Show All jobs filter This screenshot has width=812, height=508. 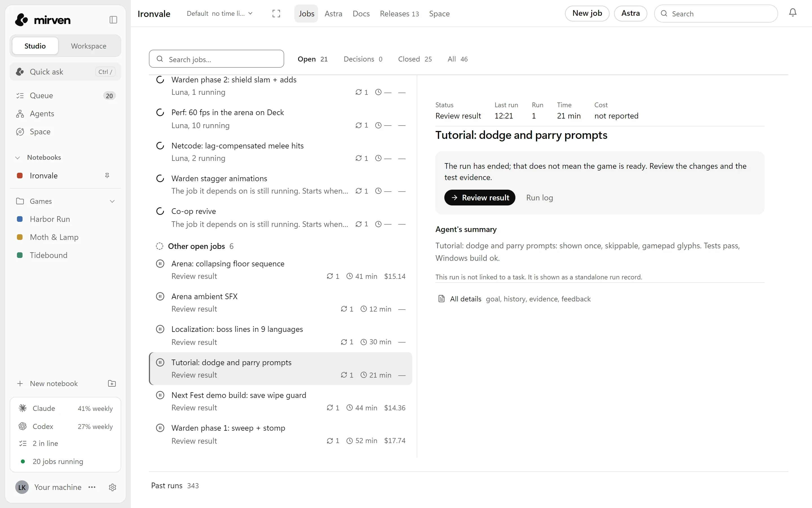(x=457, y=59)
